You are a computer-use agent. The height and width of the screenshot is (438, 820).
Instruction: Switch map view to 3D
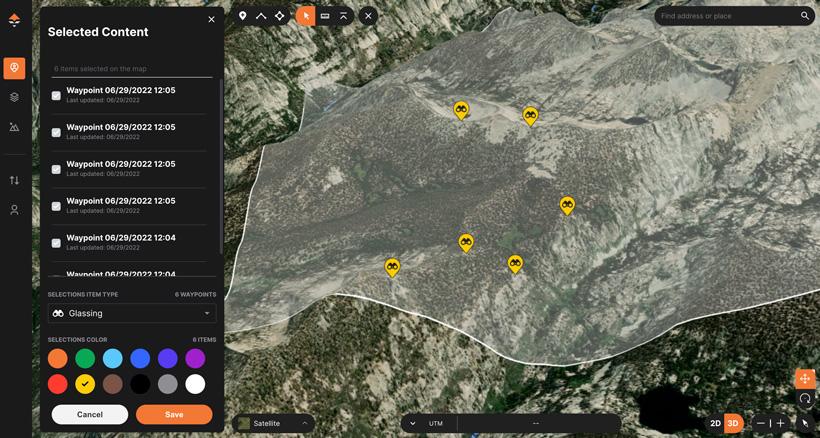[x=733, y=423]
